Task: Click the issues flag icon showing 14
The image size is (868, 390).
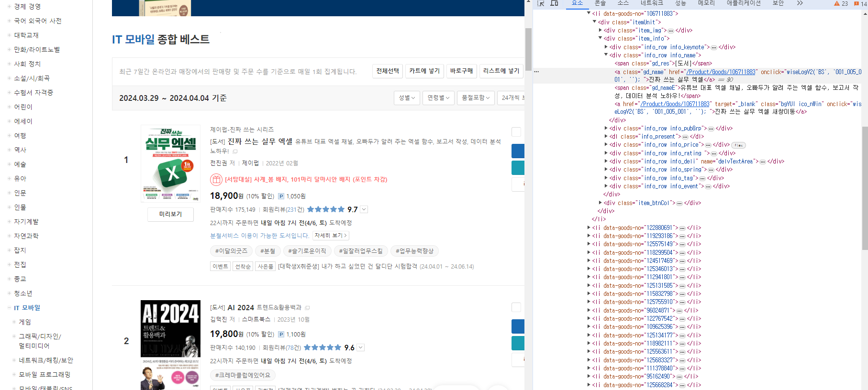Action: 860,3
